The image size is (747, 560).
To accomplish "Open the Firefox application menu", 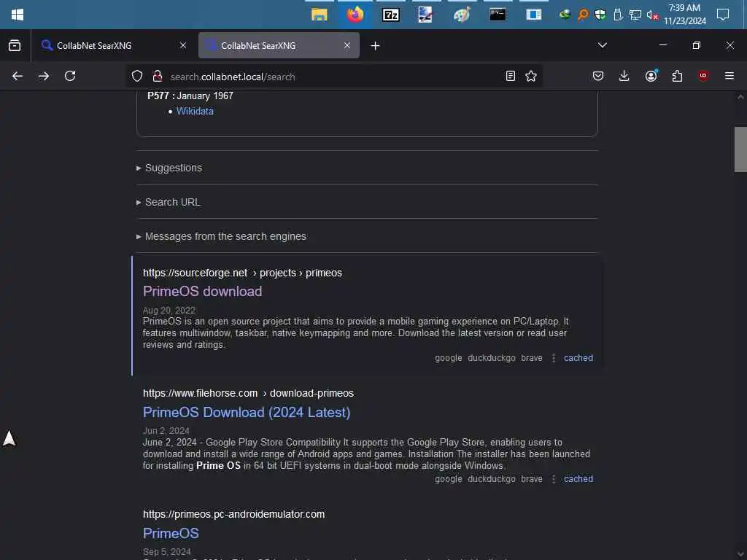I will [729, 76].
